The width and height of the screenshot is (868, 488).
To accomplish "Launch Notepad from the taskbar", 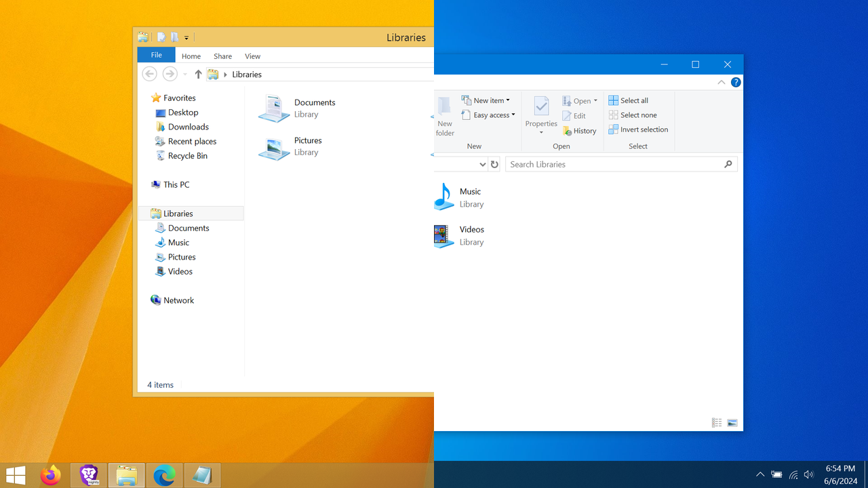I will tap(201, 475).
